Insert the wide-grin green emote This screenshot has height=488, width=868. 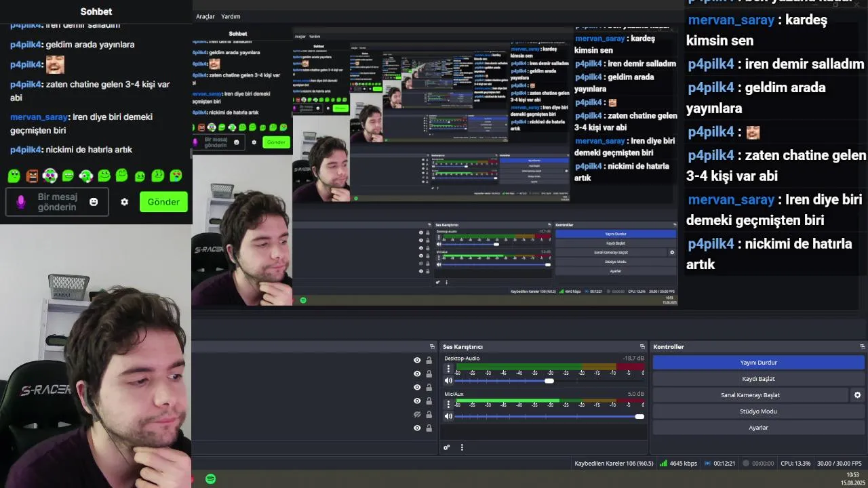click(68, 176)
